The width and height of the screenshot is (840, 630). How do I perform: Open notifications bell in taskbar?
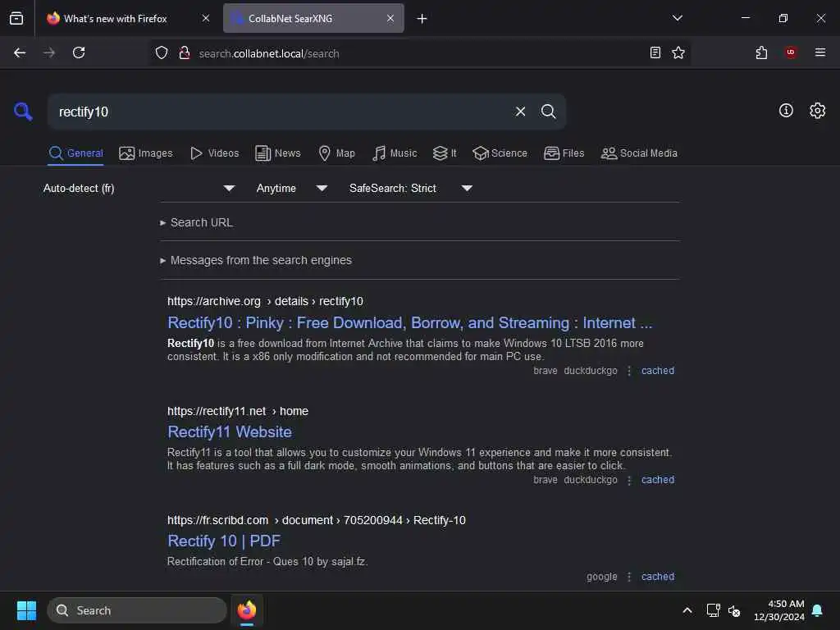click(817, 610)
